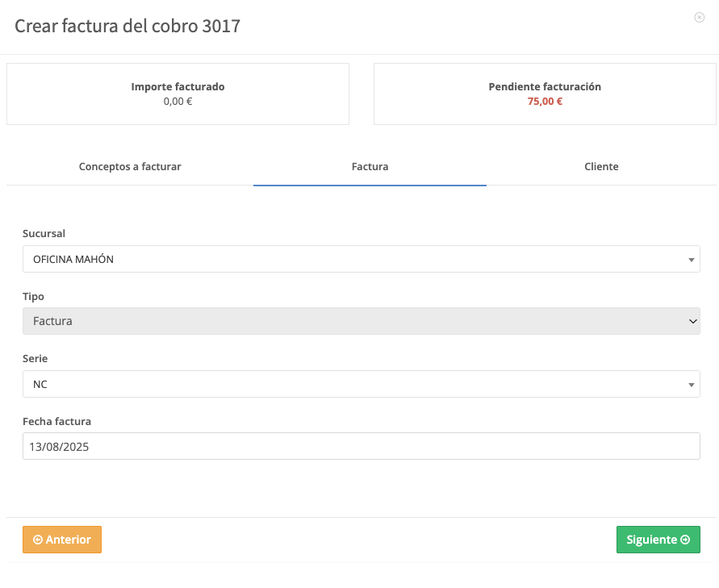Open the Cliente tab
719x588 pixels.
[x=601, y=167]
